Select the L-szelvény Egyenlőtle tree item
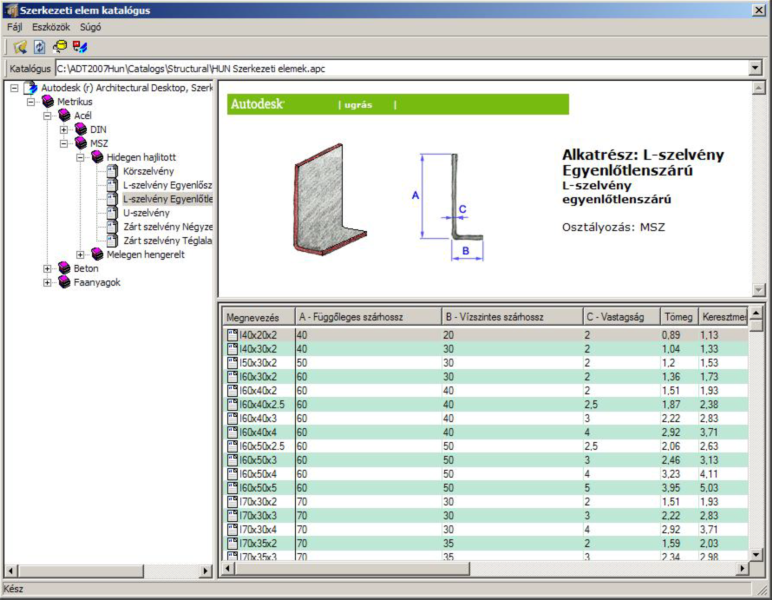The height and width of the screenshot is (600, 772). [167, 199]
